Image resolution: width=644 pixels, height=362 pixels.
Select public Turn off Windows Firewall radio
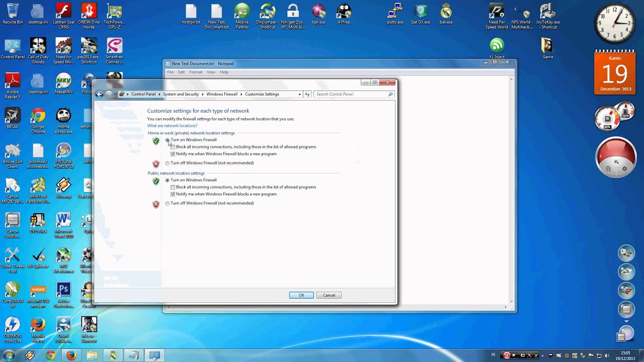click(x=168, y=203)
